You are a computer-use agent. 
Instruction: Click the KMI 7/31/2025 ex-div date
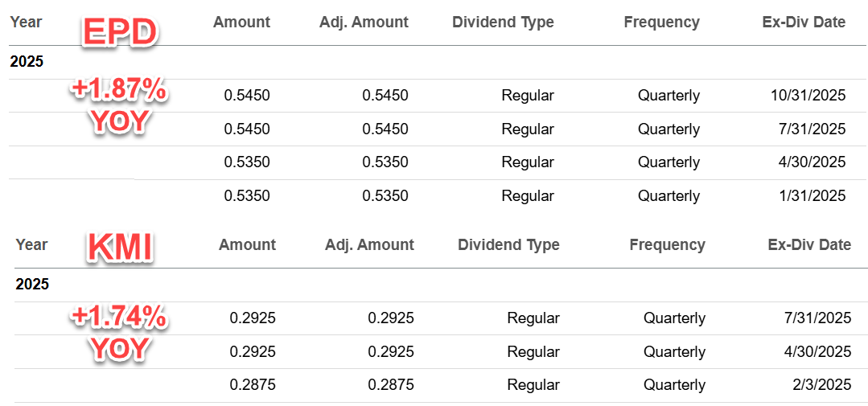click(817, 318)
